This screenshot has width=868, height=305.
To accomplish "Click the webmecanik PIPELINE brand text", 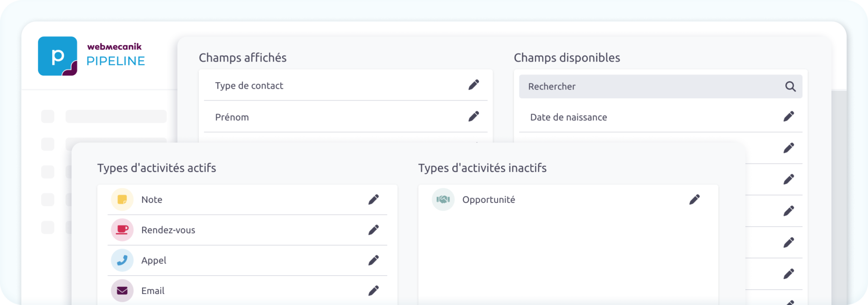I will (115, 55).
